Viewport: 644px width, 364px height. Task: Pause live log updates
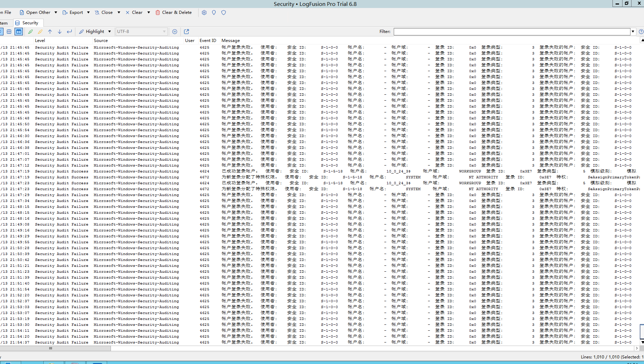click(x=175, y=32)
